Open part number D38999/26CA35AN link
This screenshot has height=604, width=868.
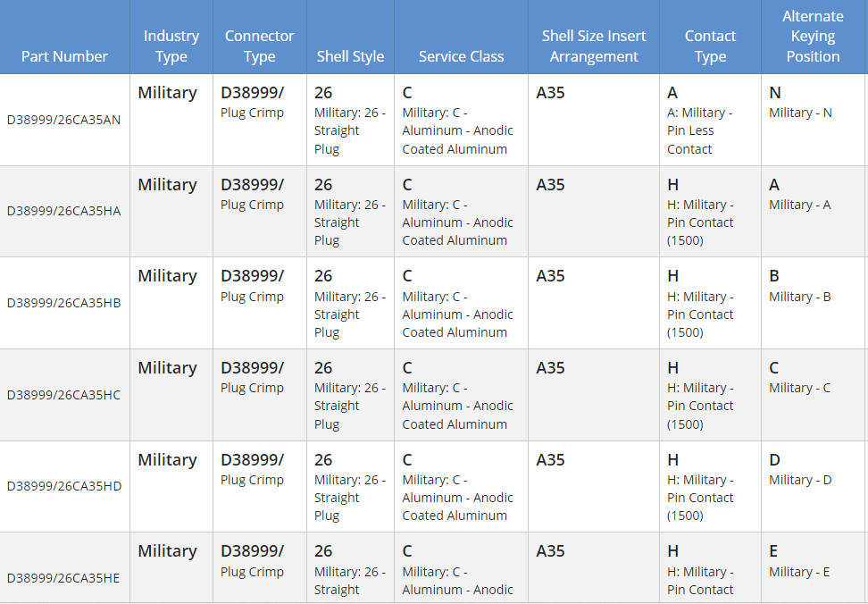pos(63,120)
